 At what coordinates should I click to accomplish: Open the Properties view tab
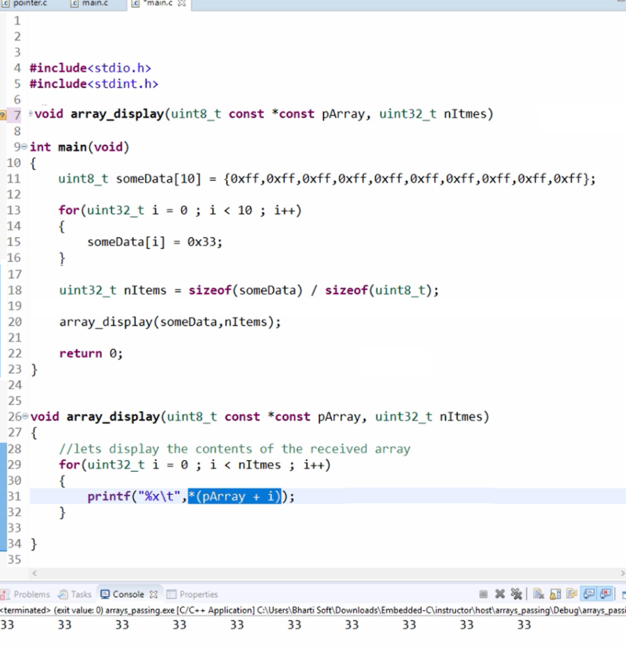click(192, 594)
